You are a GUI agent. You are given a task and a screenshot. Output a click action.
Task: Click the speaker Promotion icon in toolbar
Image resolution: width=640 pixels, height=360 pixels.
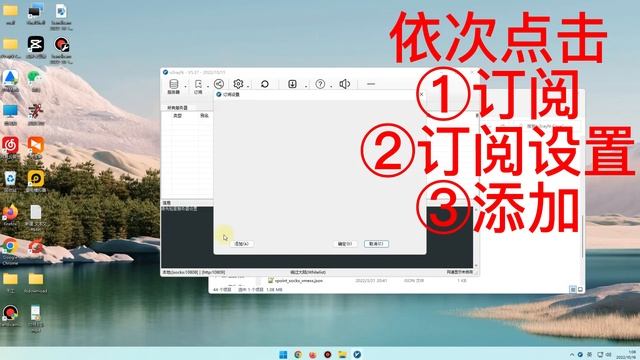344,84
